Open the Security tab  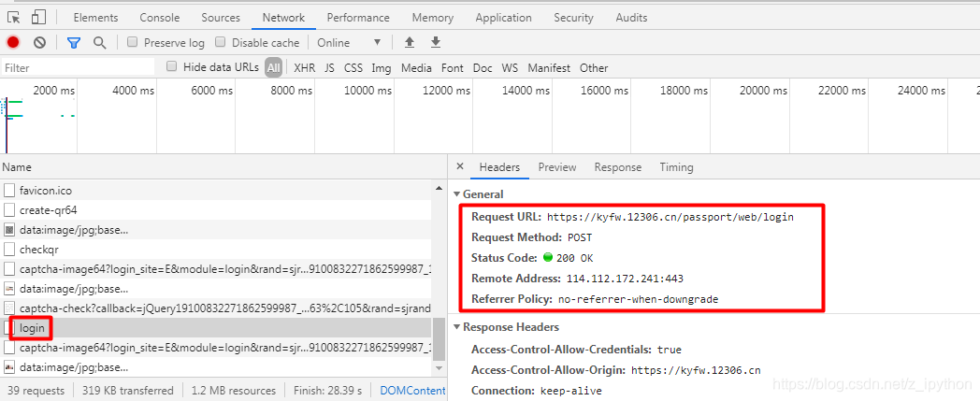click(x=573, y=18)
